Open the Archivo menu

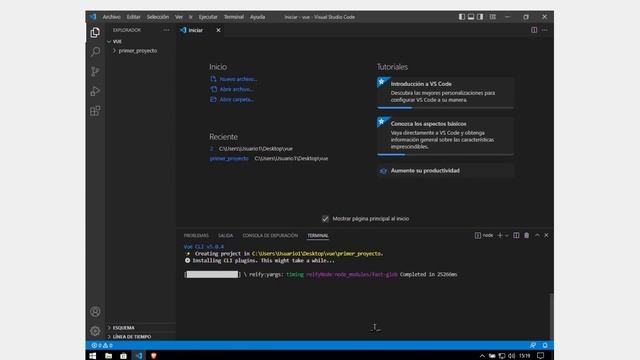[x=111, y=17]
